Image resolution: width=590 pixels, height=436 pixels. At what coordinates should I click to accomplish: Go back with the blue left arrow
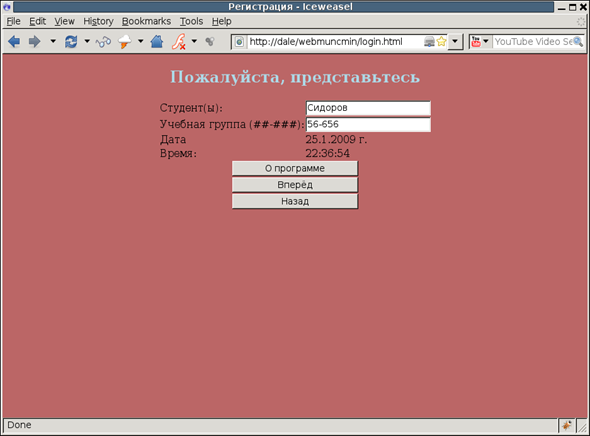pyautogui.click(x=14, y=41)
